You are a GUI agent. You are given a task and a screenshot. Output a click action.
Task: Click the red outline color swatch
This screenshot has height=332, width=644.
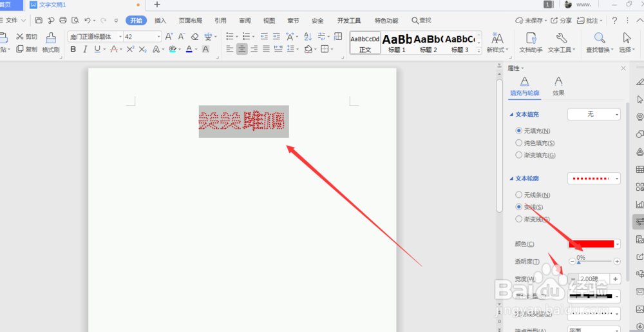591,244
